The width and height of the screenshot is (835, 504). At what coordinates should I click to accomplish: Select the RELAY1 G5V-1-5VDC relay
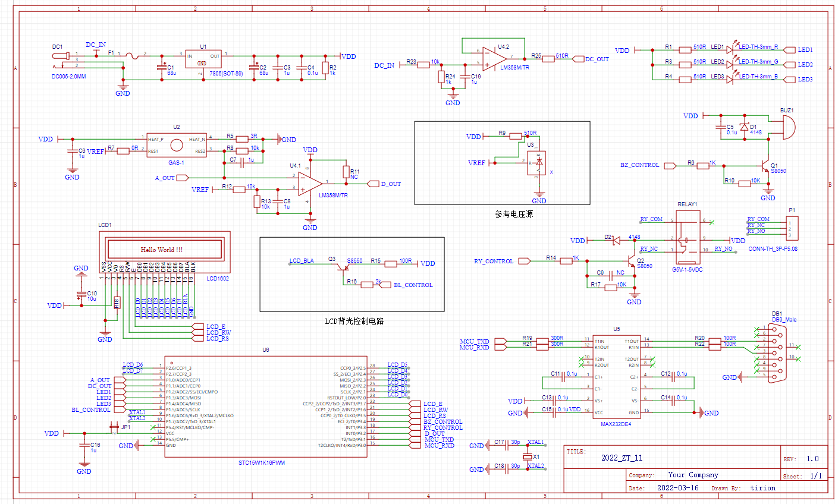688,237
